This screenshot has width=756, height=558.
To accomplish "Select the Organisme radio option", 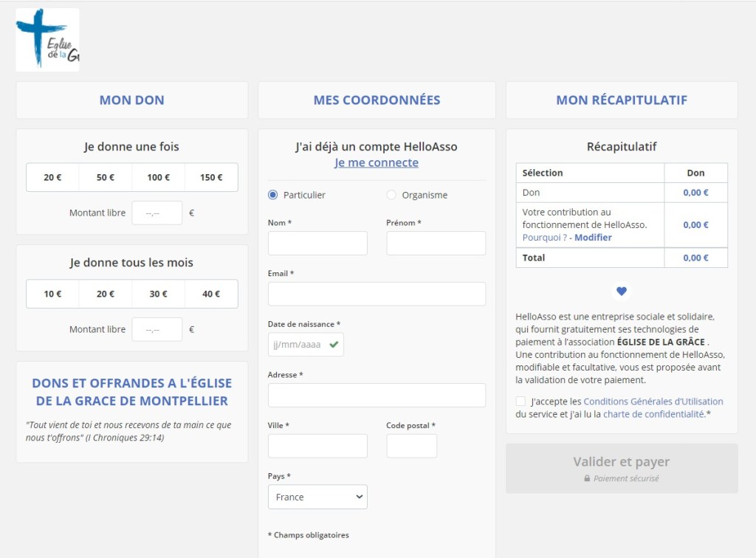I will [x=391, y=195].
